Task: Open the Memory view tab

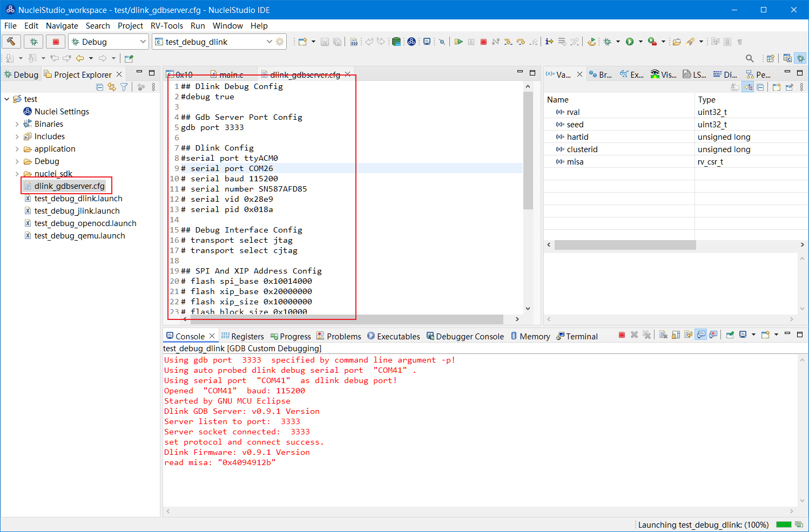Action: 530,336
